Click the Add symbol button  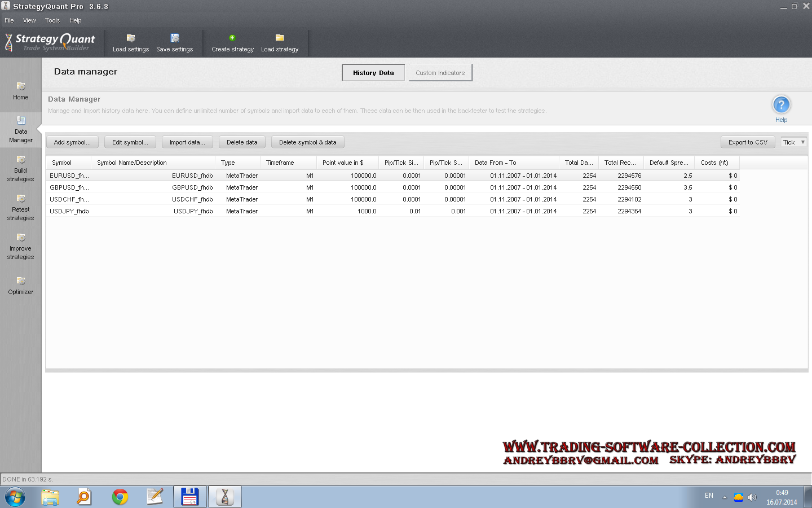point(72,142)
